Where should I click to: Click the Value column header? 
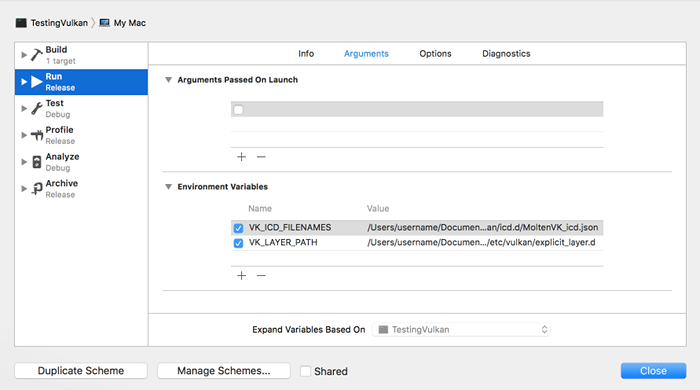click(x=378, y=208)
